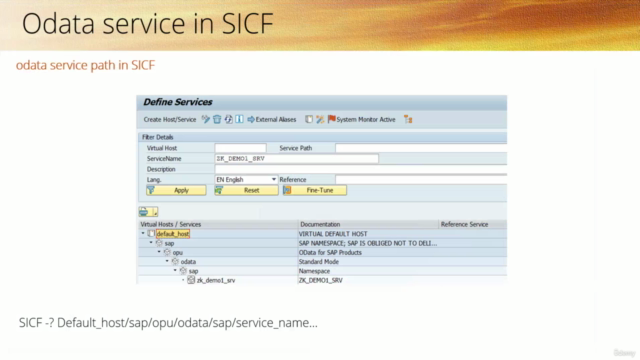Click the ServiceName field containing ZK_DEMO1_SRV
Image resolution: width=640 pixels, height=360 pixels.
297,159
